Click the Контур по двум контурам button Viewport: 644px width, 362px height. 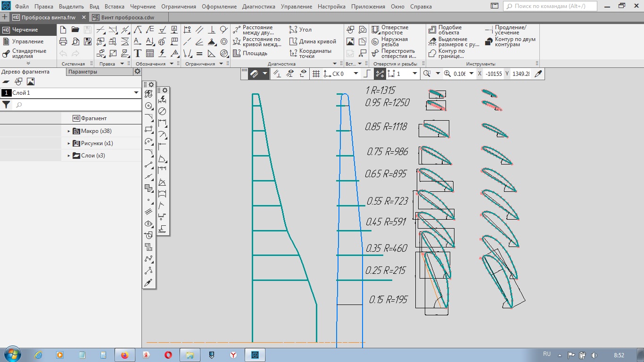(511, 42)
